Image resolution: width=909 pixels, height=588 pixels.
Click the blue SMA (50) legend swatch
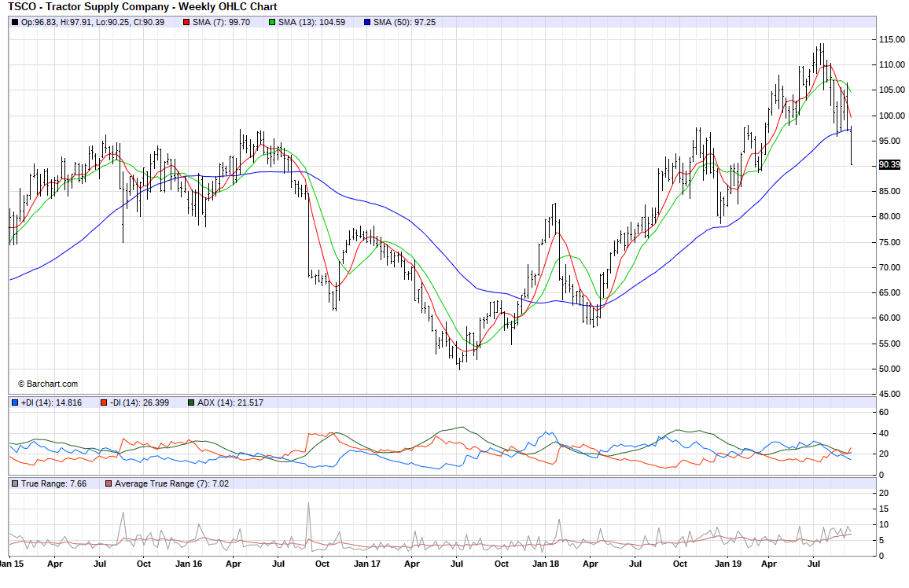367,22
